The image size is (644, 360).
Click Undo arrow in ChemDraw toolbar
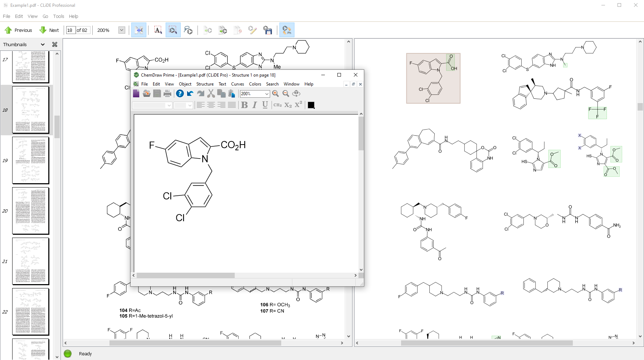(x=190, y=93)
